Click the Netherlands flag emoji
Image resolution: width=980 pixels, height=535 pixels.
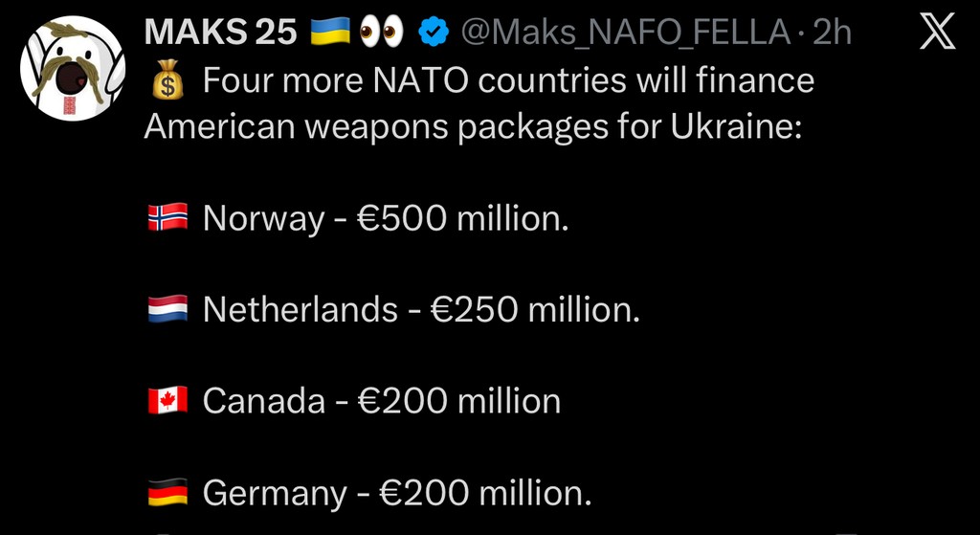tap(167, 309)
